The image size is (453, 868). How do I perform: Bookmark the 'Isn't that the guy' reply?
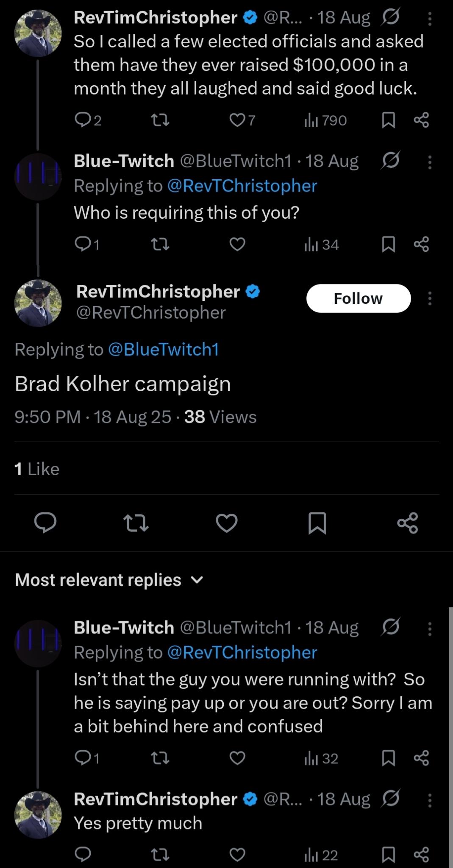[x=388, y=758]
